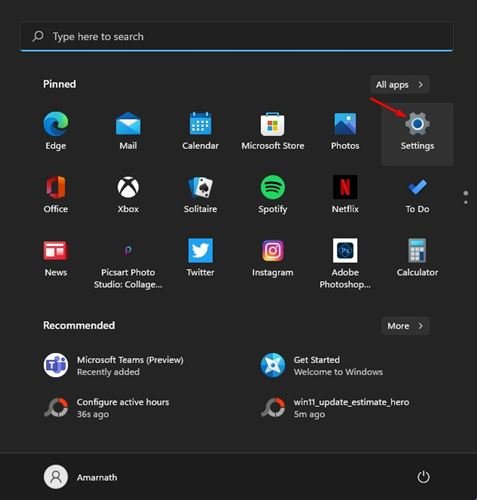Open the To Do app
The image size is (477, 500).
click(x=417, y=194)
